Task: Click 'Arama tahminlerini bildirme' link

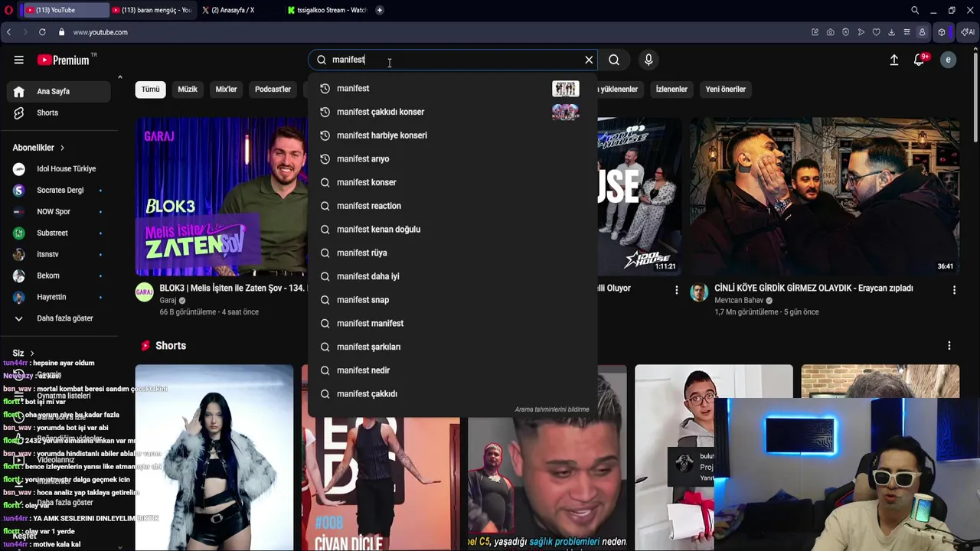Action: click(552, 409)
